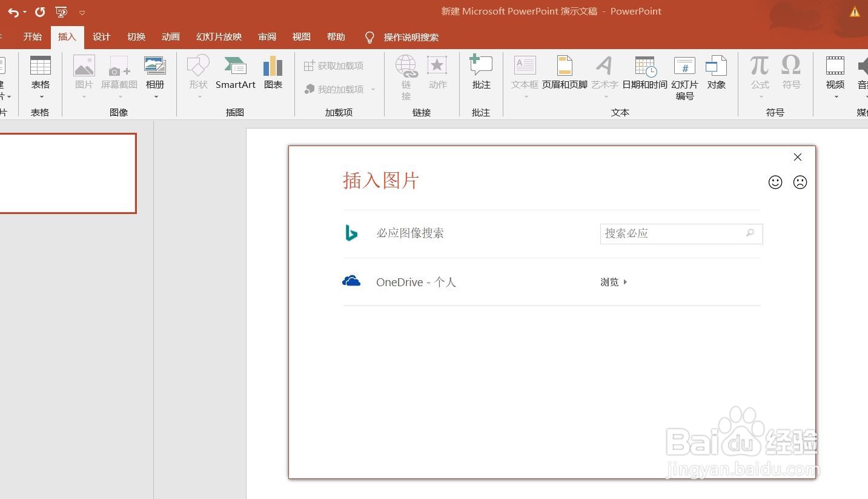The height and width of the screenshot is (499, 868).
Task: Open the 动画 Animations tab
Action: coord(171,37)
